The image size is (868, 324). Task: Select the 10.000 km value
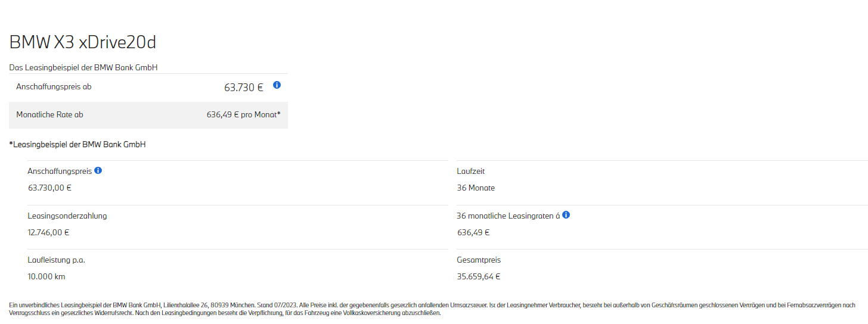[x=46, y=276]
